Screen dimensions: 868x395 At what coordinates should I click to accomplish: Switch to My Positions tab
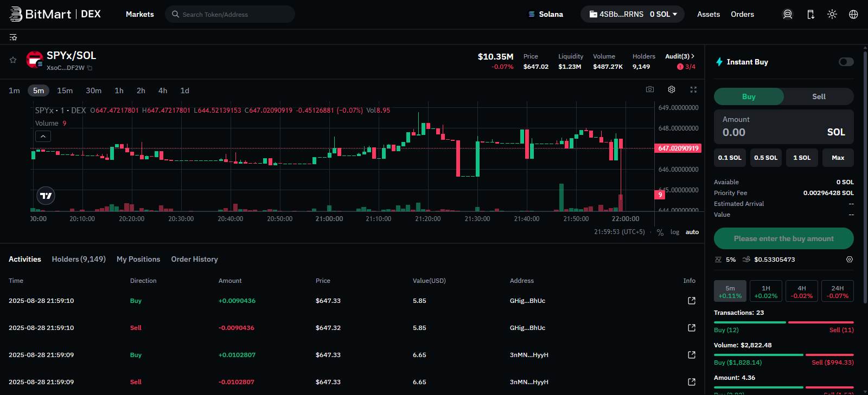[x=138, y=260]
